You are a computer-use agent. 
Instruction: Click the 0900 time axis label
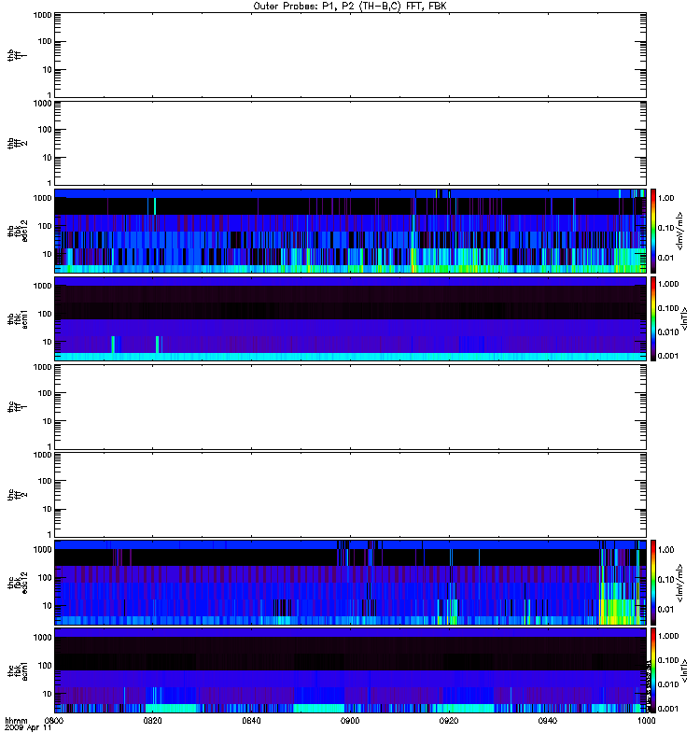(x=350, y=721)
